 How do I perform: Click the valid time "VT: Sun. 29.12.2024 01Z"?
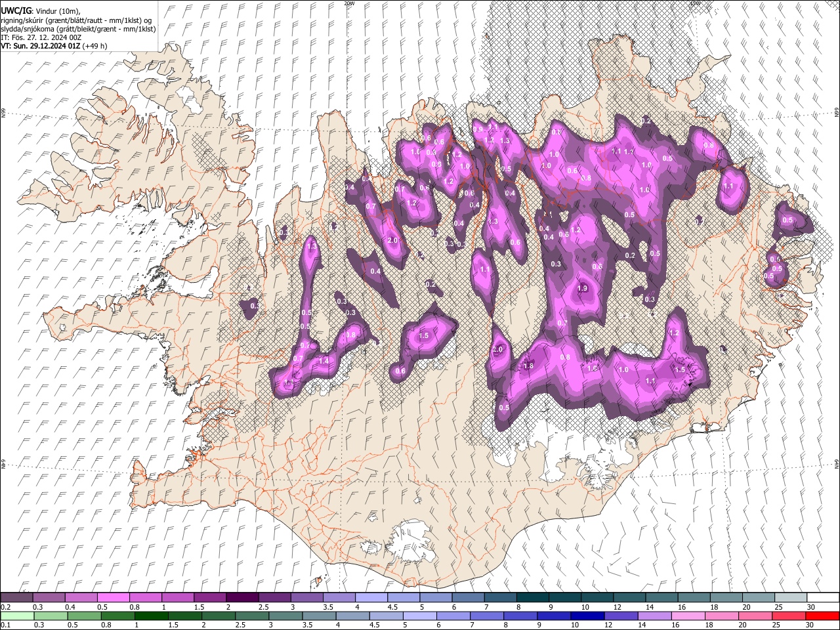coord(41,46)
